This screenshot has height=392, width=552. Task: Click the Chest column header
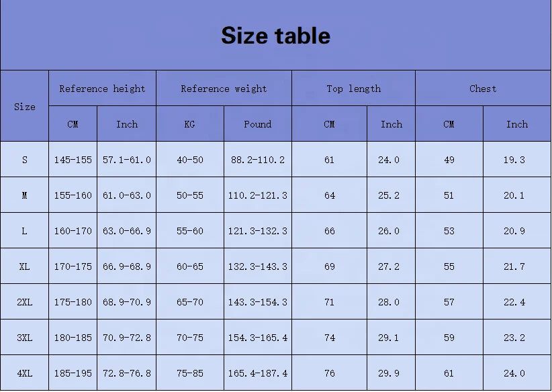tap(483, 89)
